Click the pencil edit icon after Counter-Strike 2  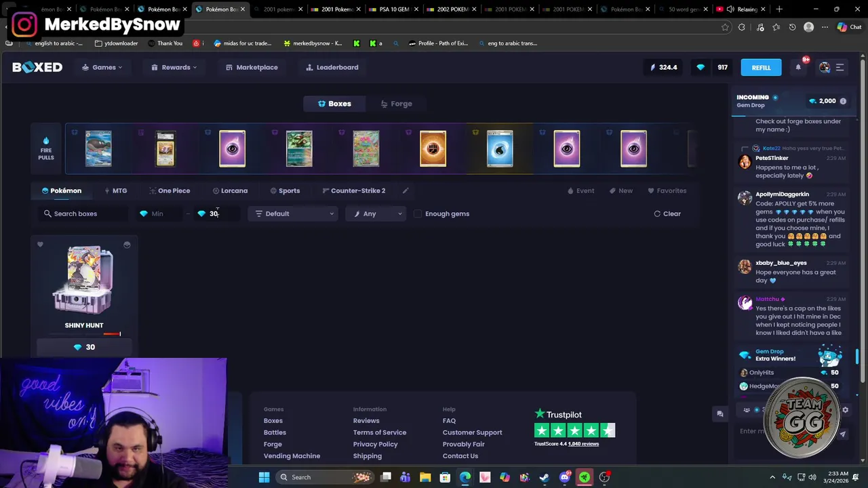click(406, 190)
